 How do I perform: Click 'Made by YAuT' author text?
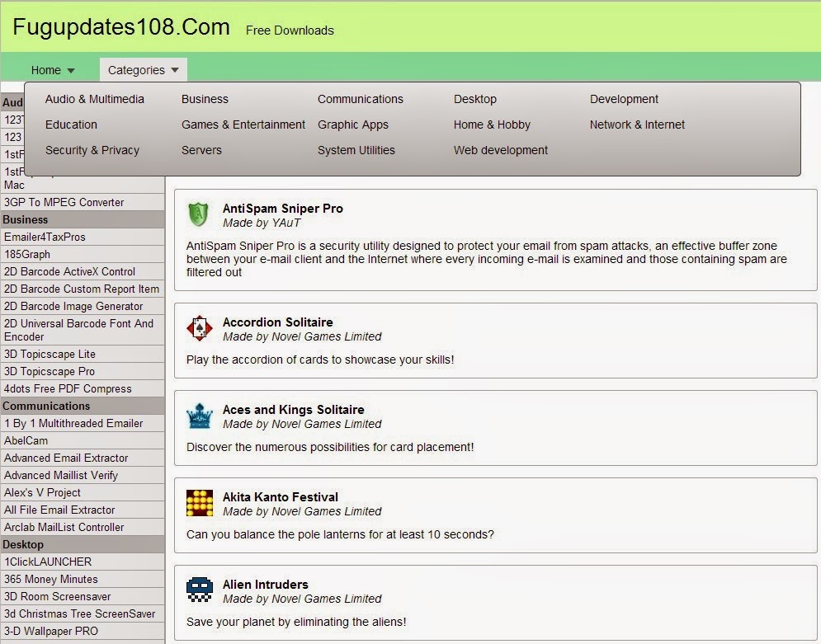(x=262, y=223)
